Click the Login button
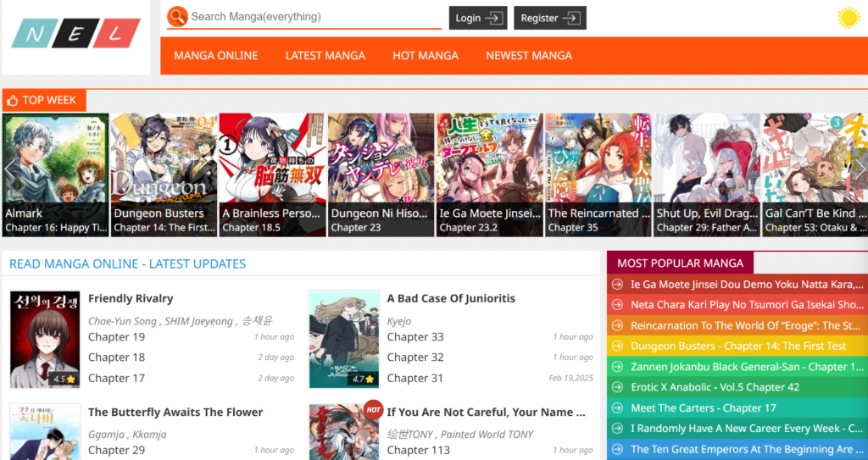 pos(478,18)
